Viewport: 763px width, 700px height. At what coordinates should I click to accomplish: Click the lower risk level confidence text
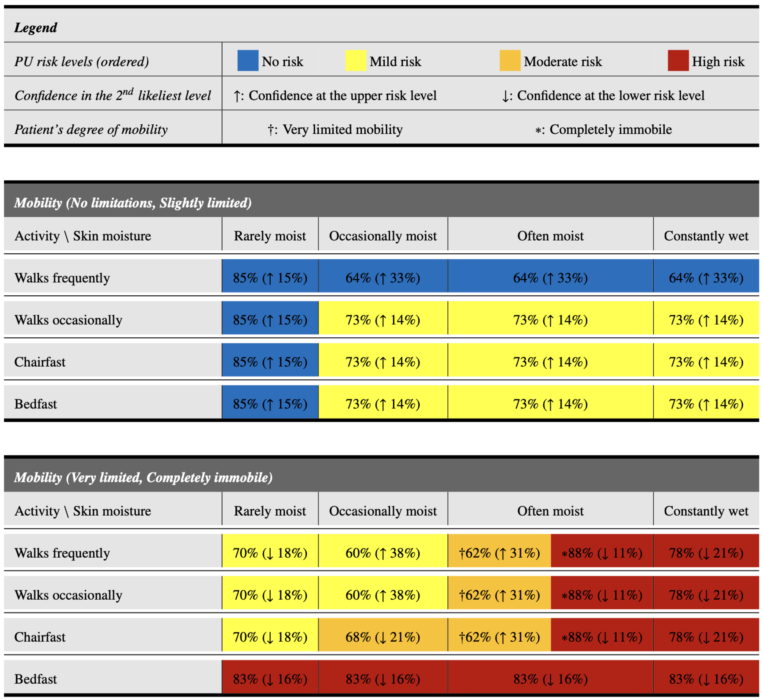pyautogui.click(x=603, y=95)
